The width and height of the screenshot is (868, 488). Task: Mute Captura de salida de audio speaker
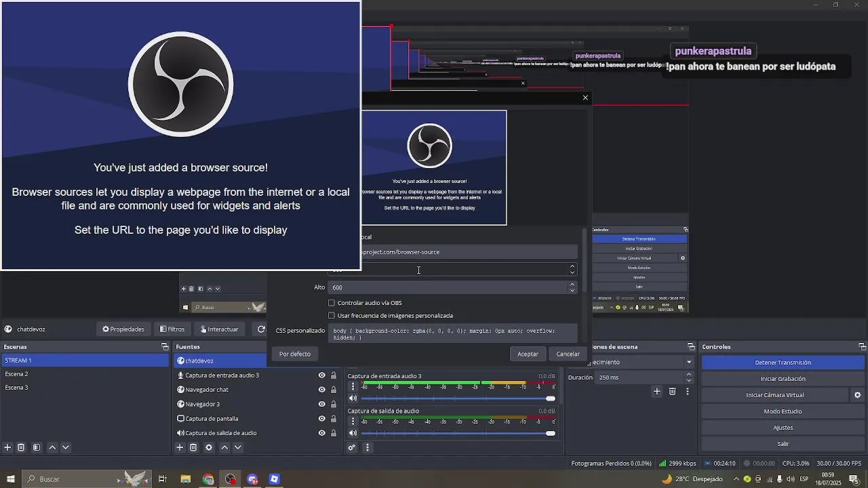click(353, 433)
